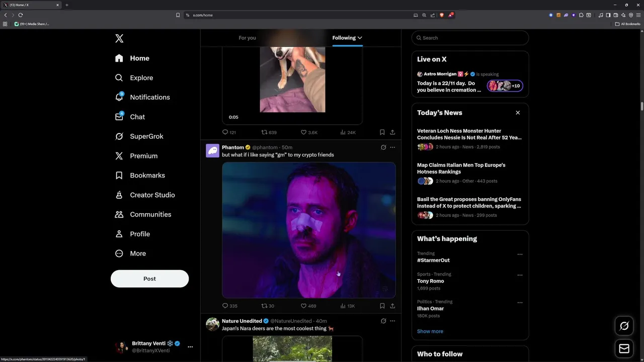Share Phantom's post
The height and width of the screenshot is (362, 644).
(x=392, y=306)
